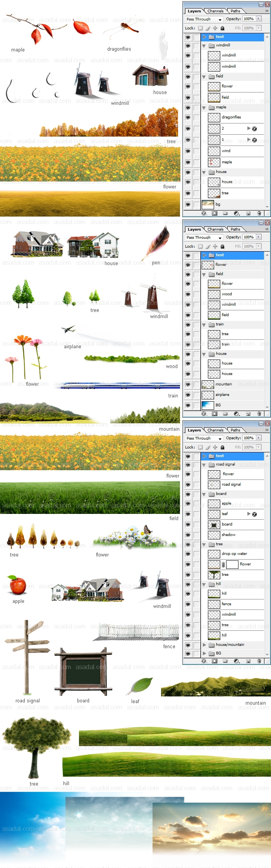
Task: Add layer style in top Layers panel
Action: (x=204, y=213)
